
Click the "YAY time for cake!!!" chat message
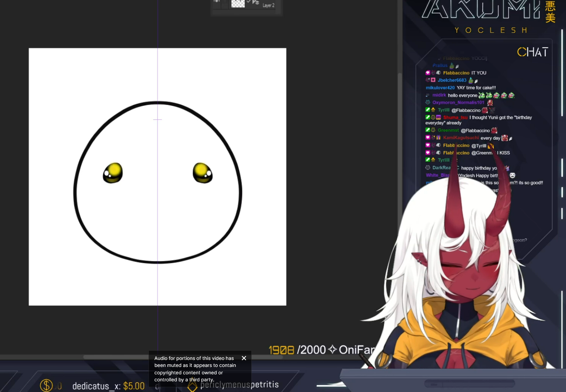[476, 88]
